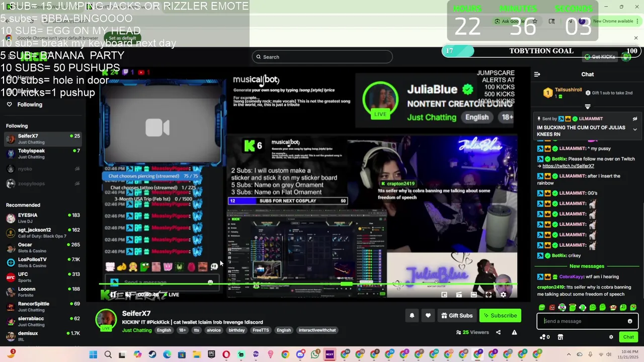Click the Gift Subs button

coord(457,316)
